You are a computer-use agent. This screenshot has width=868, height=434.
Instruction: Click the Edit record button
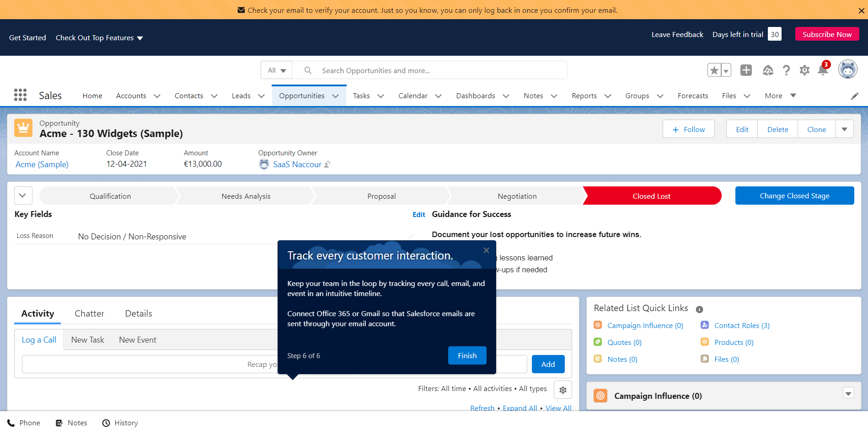pos(742,129)
